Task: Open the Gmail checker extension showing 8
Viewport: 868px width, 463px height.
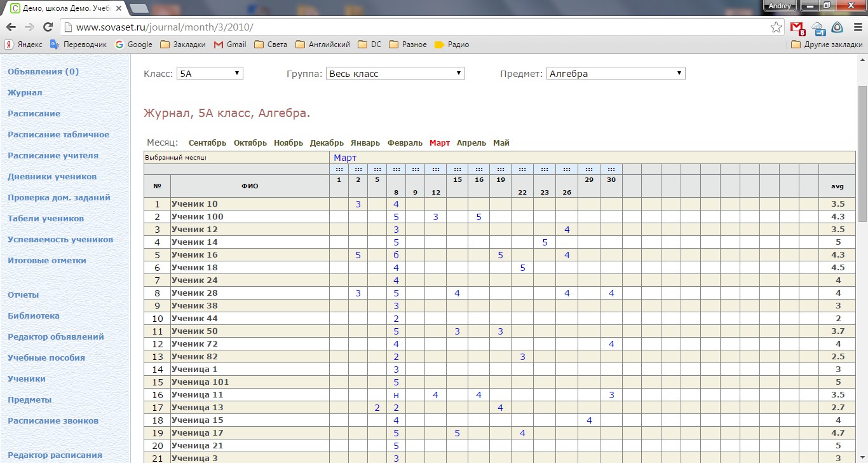Action: coord(797,28)
